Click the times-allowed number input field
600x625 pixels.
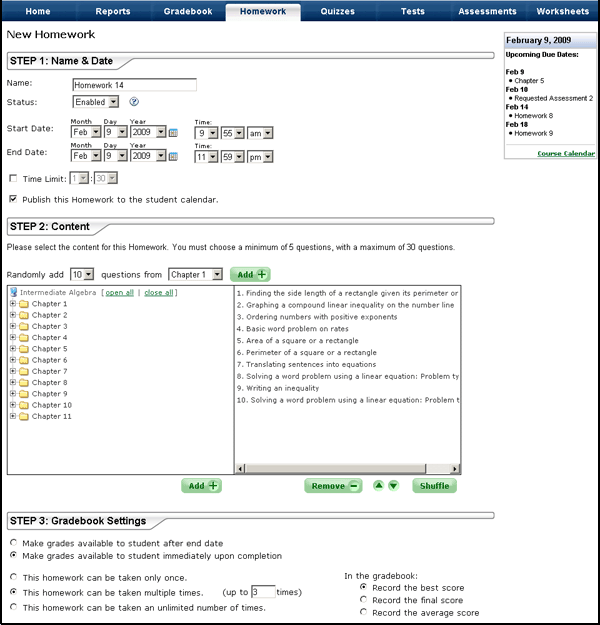pyautogui.click(x=263, y=592)
